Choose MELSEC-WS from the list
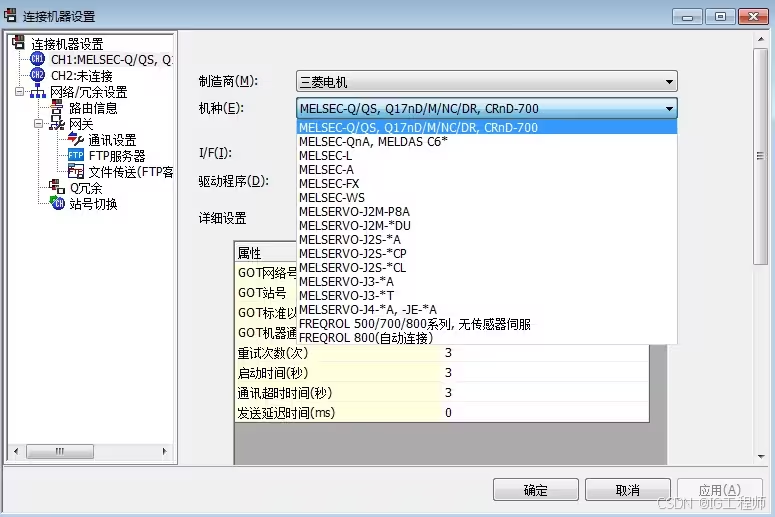Viewport: 775px width, 517px height. point(487,198)
